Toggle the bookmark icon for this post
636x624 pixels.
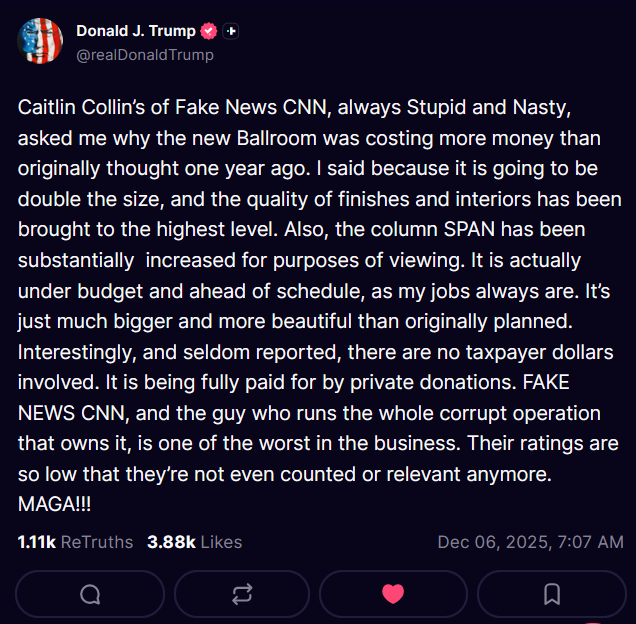[551, 594]
